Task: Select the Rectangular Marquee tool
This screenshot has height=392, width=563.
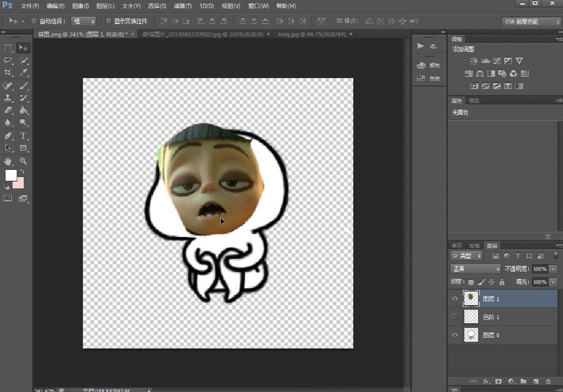Action: click(8, 48)
